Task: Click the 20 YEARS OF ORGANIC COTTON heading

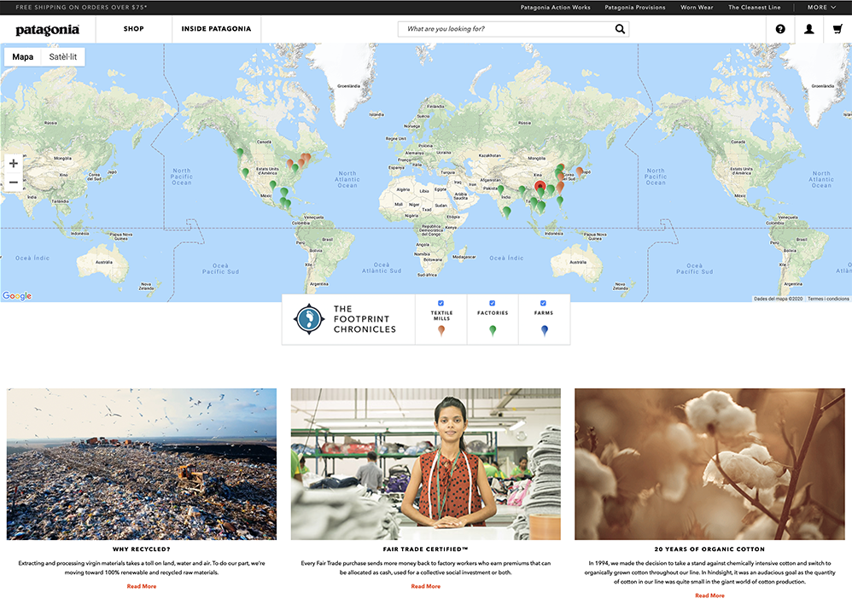Action: 709,549
